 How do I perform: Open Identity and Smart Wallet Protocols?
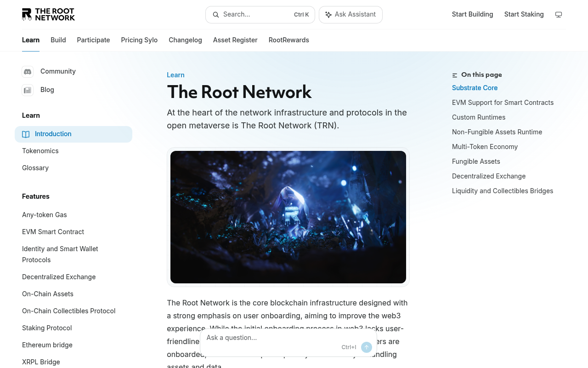click(60, 254)
